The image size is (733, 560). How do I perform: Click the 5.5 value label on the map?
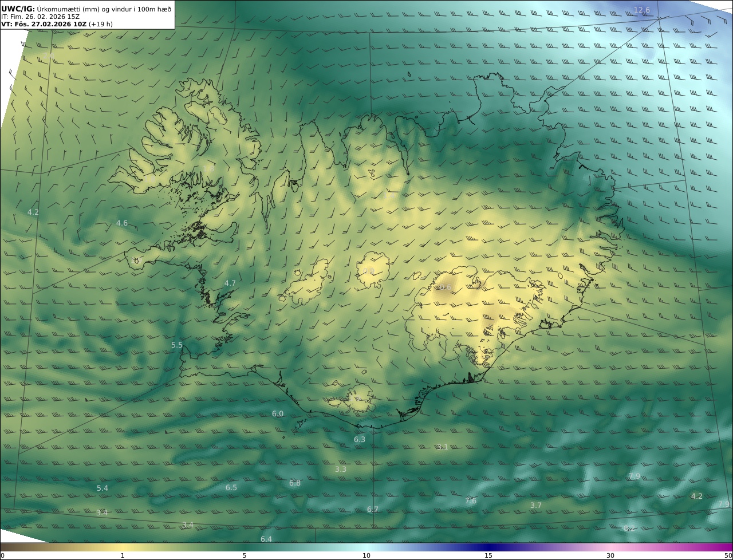click(x=177, y=345)
